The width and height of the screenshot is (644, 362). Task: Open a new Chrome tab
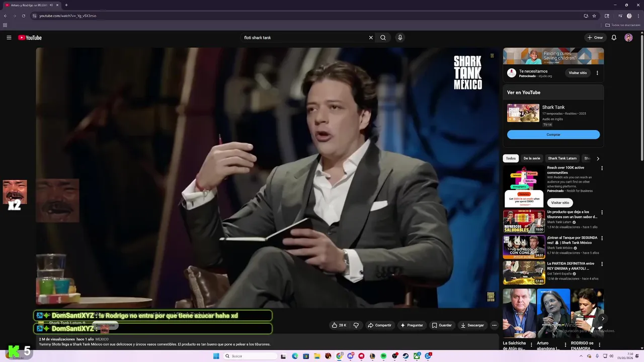click(x=66, y=5)
